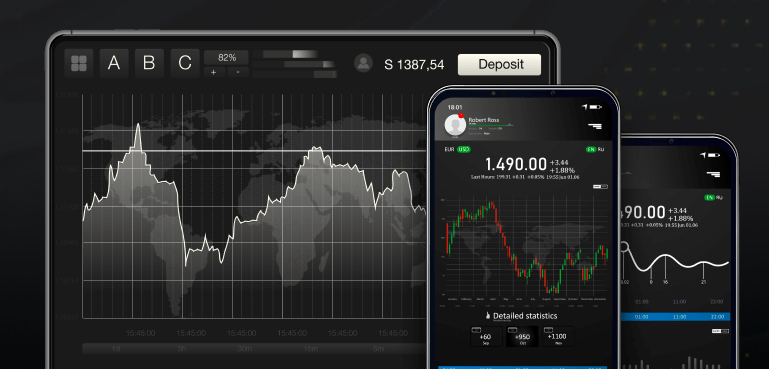Select 01:00 in blue bar on back phone
The height and width of the screenshot is (369, 769).
coord(641,316)
